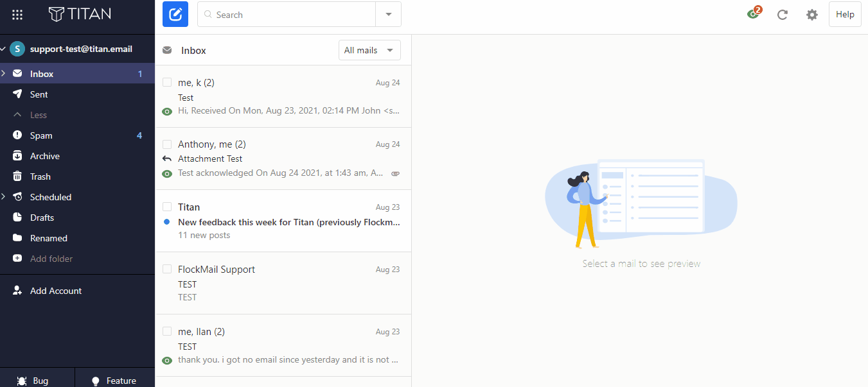Open the 'Attachment Test' email subject
The image size is (868, 387).
[x=210, y=159]
